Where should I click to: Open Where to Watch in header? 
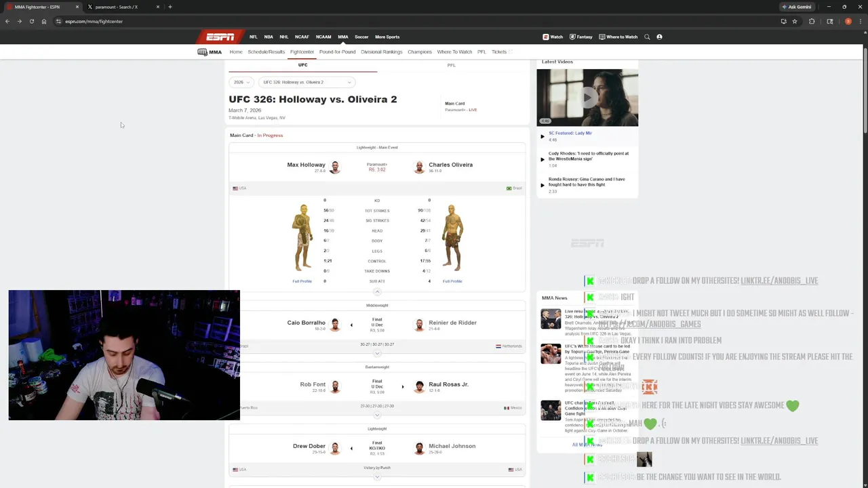[618, 37]
